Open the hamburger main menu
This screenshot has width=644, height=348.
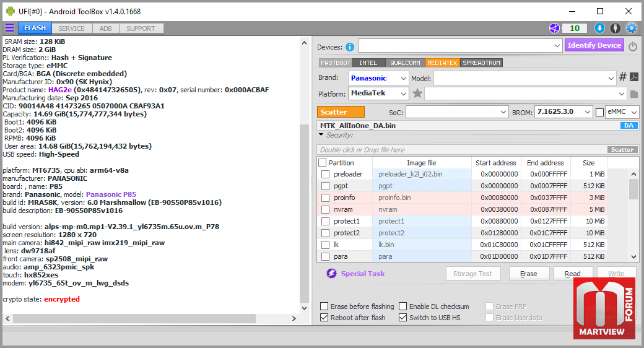click(9, 28)
